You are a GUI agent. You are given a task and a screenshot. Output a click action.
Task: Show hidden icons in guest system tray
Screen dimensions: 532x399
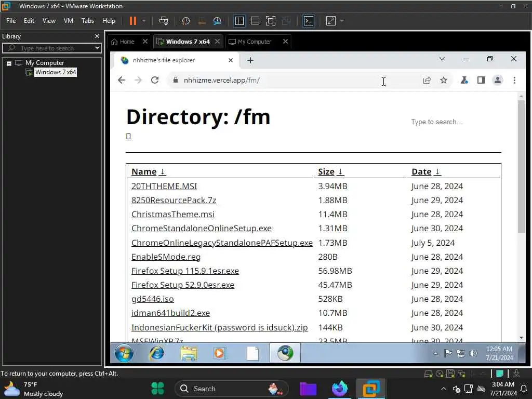(x=436, y=353)
